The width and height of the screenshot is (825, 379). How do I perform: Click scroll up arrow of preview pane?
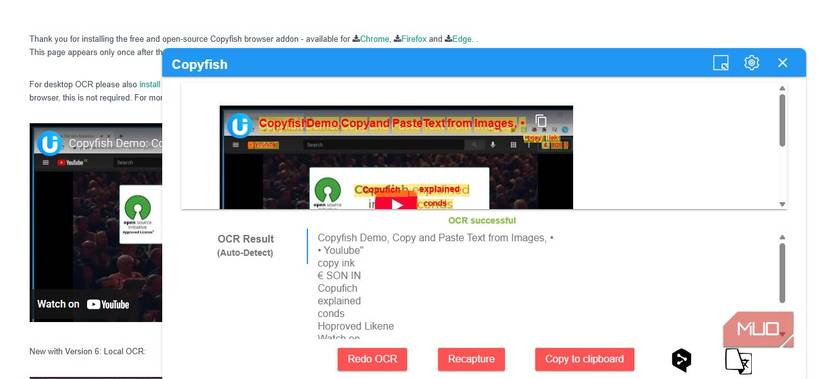point(782,88)
